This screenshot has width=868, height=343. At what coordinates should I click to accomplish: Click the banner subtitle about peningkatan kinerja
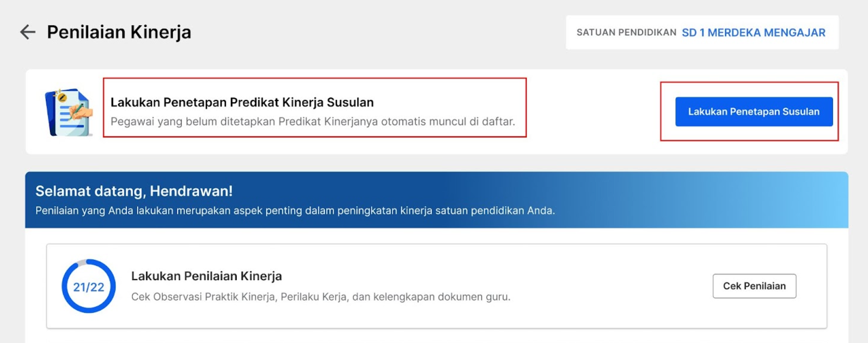(x=295, y=211)
